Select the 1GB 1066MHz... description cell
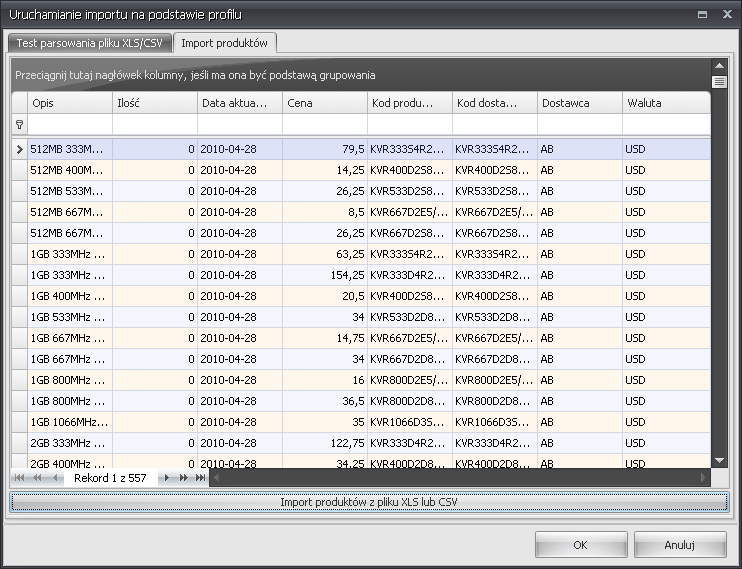This screenshot has width=742, height=569. [70, 422]
